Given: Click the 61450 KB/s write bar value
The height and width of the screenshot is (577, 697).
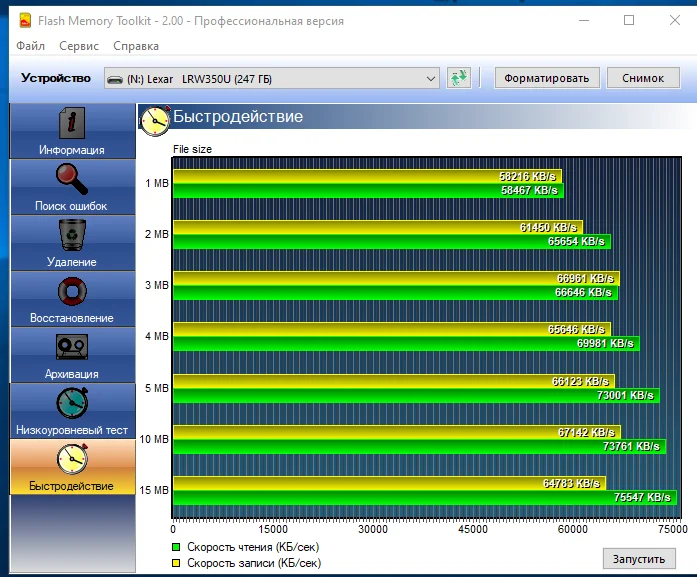Looking at the screenshot, I should pyautogui.click(x=548, y=228).
